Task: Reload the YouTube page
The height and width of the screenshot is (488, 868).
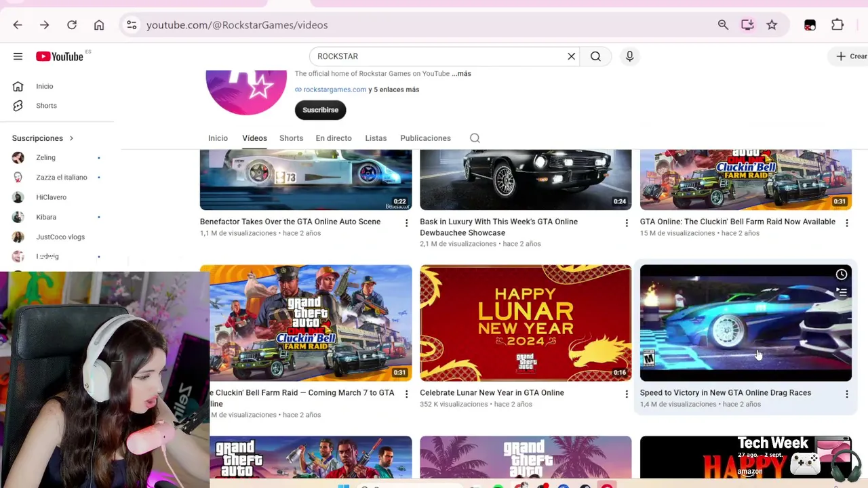Action: point(72,25)
